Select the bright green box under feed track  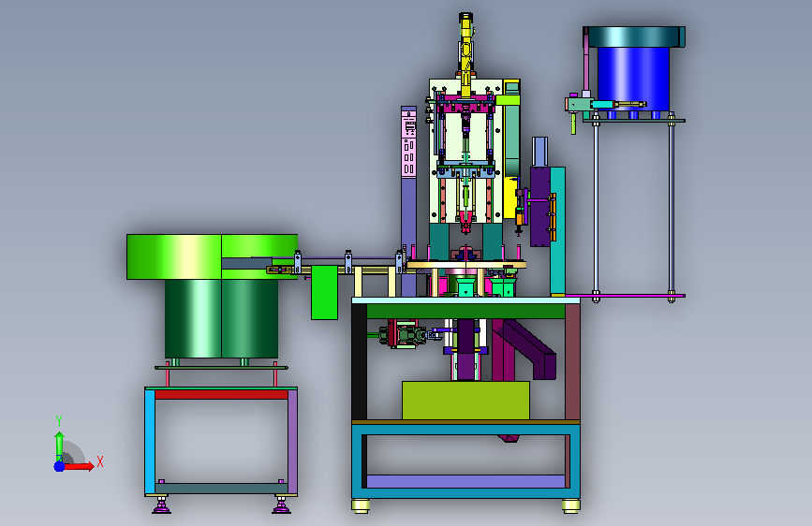(x=324, y=293)
